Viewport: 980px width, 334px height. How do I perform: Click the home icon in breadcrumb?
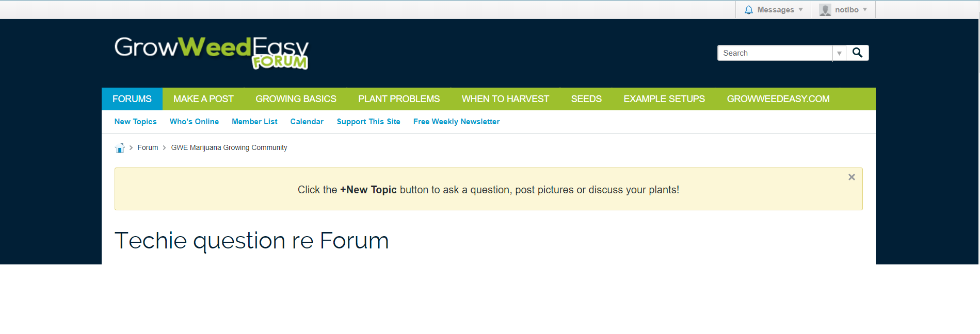120,148
